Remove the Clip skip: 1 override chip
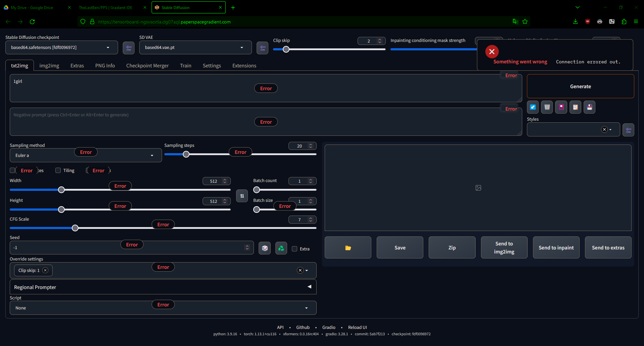Screen dimensions: 644x346 coord(45,270)
